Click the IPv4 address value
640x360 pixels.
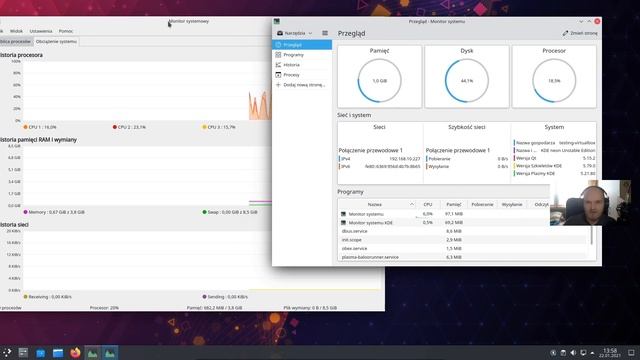point(404,159)
